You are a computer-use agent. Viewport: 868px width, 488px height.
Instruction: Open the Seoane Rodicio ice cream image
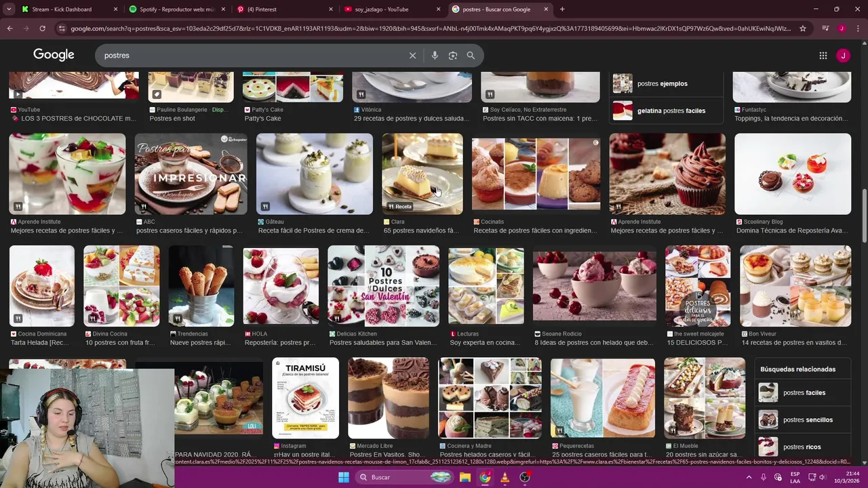click(595, 286)
